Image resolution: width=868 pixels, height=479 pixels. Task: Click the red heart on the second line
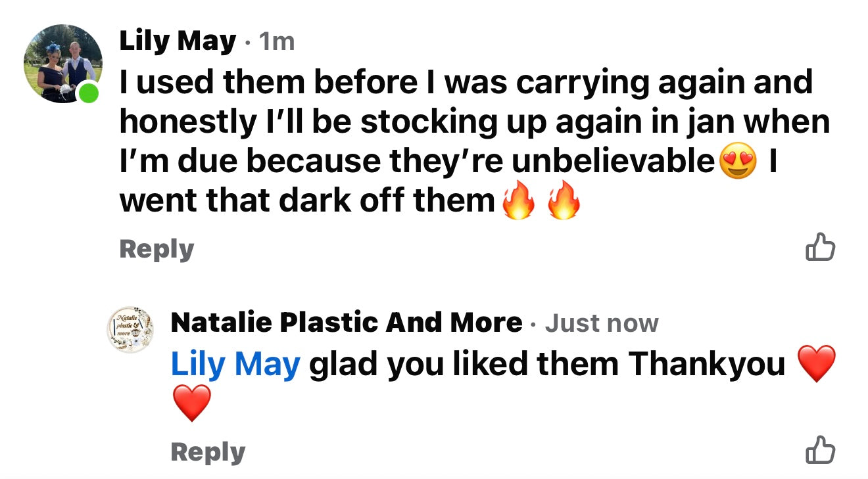[191, 403]
